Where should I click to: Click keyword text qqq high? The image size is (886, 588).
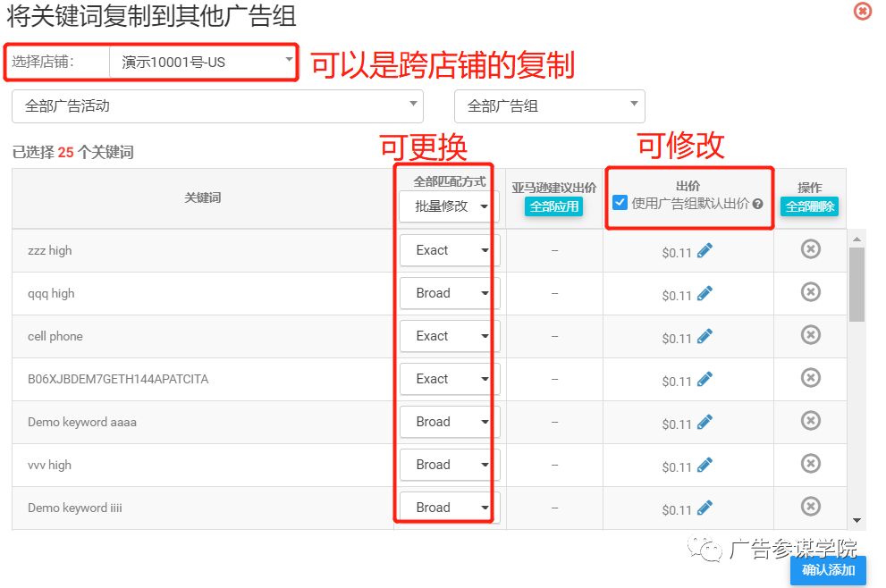click(x=51, y=294)
